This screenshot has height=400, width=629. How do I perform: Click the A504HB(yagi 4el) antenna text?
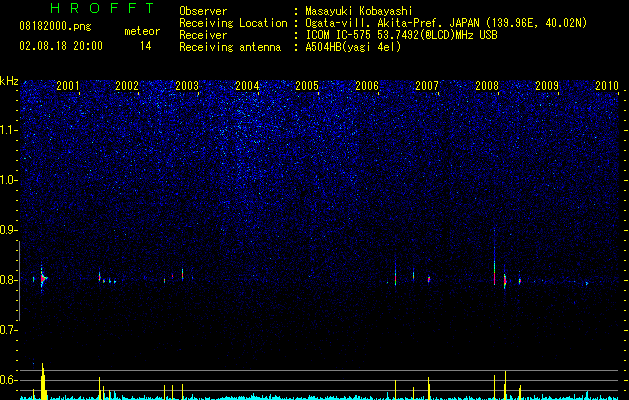coord(353,47)
